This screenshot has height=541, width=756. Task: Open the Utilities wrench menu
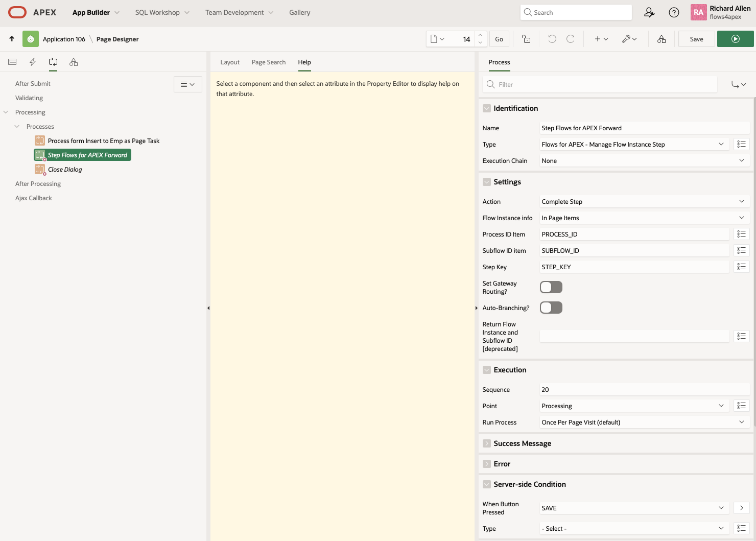(x=629, y=39)
